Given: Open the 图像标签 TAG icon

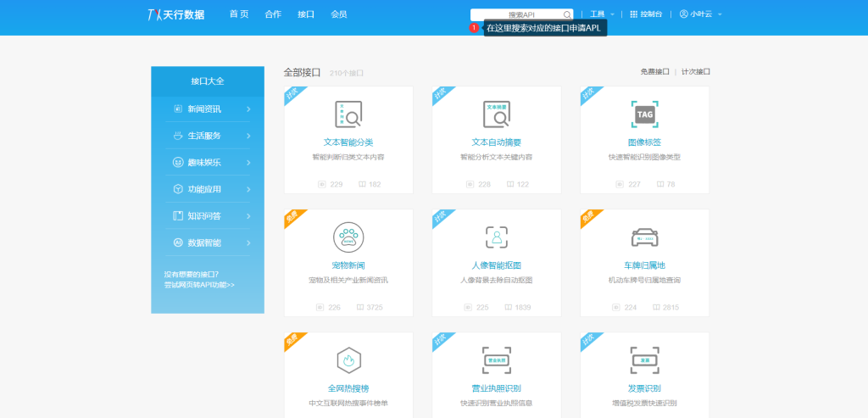Looking at the screenshot, I should pos(644,114).
